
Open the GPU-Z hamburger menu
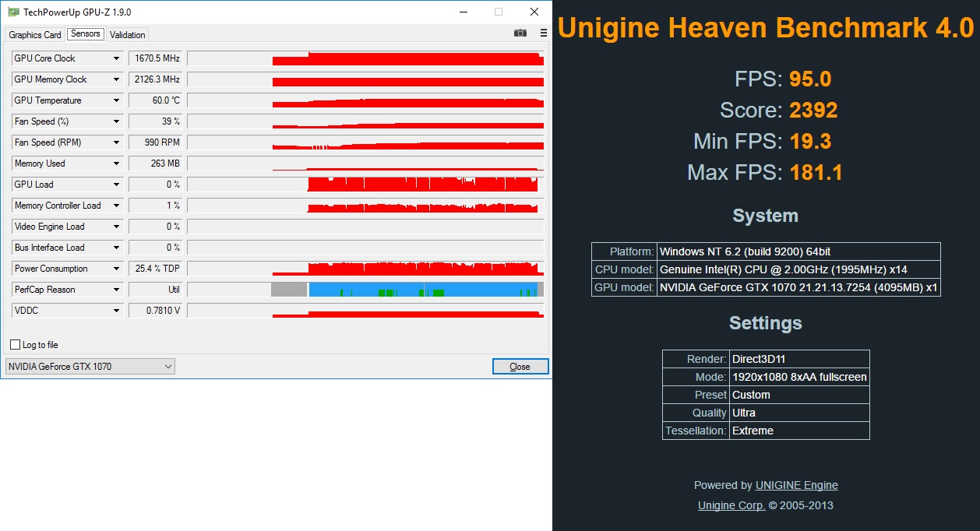coord(544,33)
